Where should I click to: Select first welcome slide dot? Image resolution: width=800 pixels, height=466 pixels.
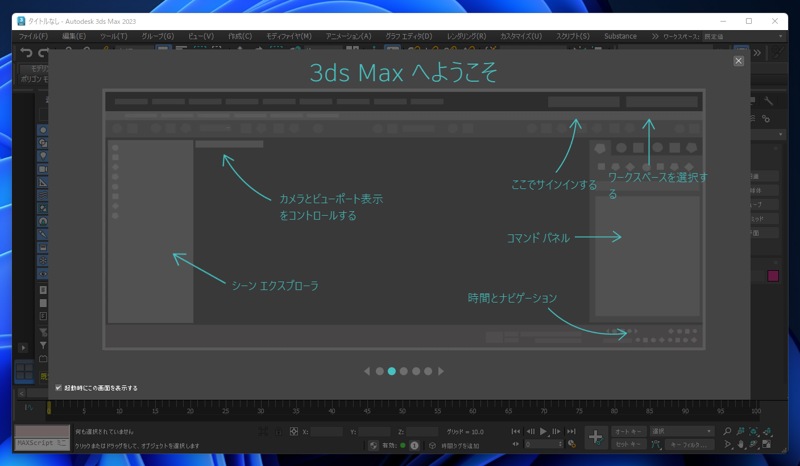tap(380, 371)
